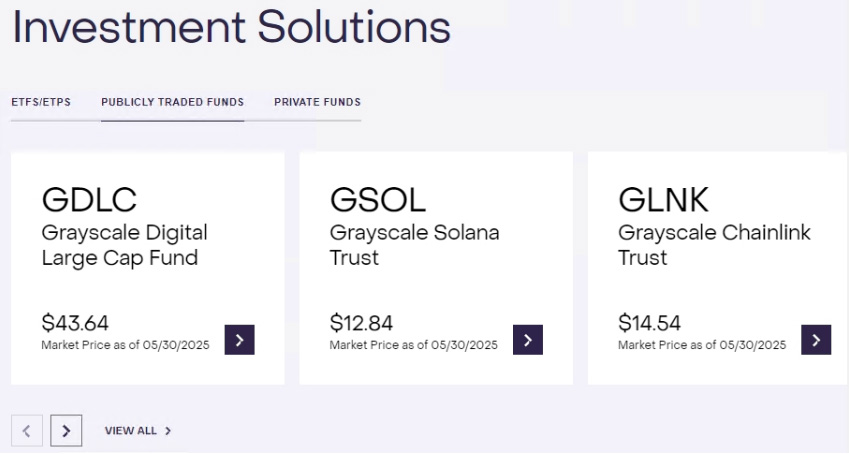Open the GSOL ticker heading

pos(378,200)
